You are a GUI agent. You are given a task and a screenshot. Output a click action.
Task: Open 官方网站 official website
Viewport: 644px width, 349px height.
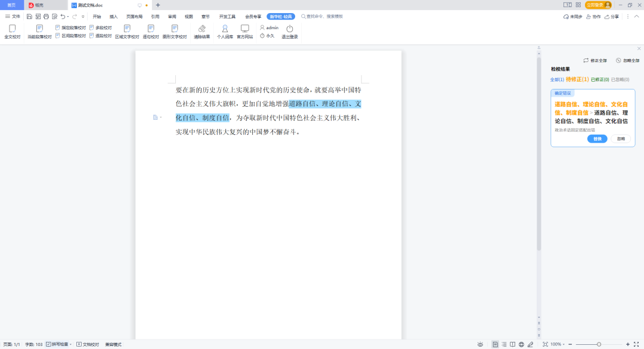point(245,32)
